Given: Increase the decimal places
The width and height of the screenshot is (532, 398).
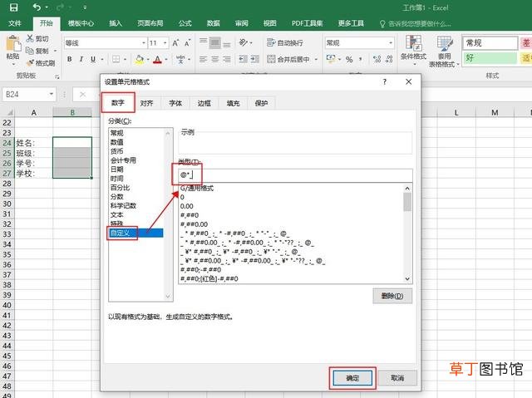Looking at the screenshot, I should tap(377, 59).
